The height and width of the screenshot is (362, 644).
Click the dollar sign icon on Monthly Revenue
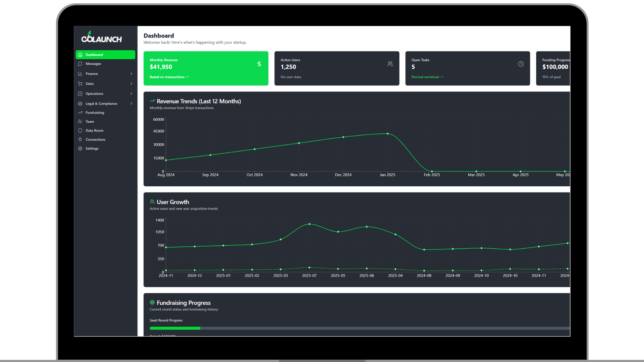[259, 64]
